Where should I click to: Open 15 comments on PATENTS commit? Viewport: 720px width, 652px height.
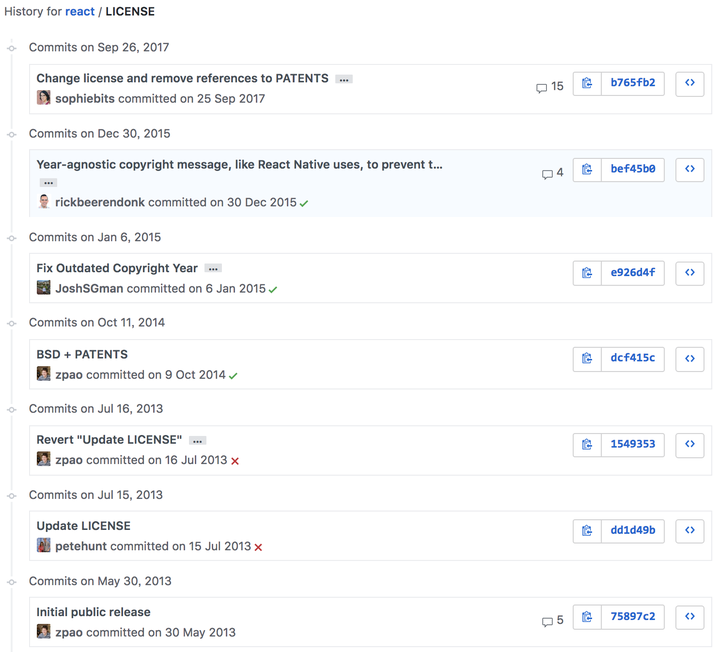(550, 86)
